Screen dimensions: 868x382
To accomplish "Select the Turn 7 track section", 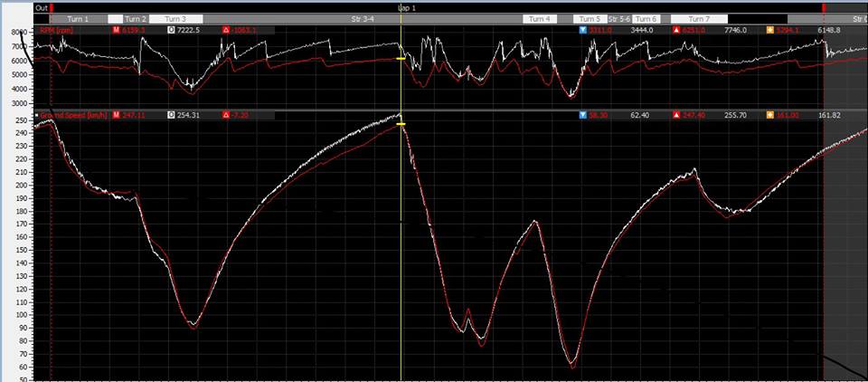I will coord(698,18).
